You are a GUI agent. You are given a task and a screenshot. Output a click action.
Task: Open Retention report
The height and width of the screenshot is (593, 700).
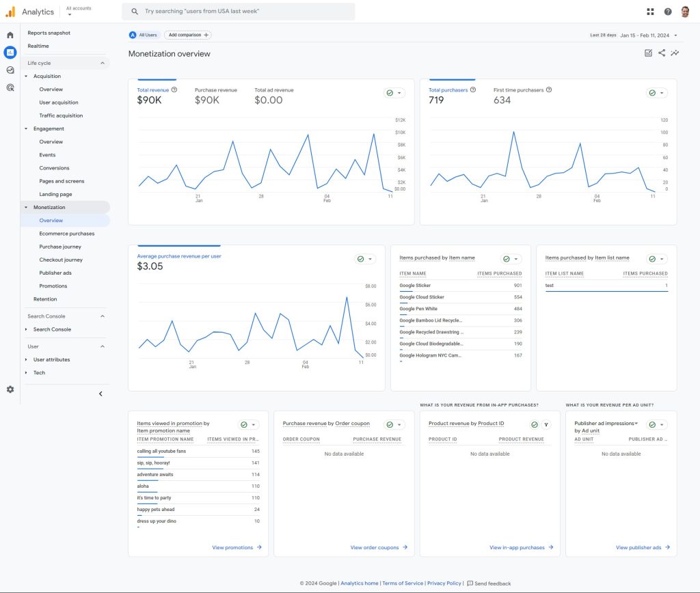44,299
